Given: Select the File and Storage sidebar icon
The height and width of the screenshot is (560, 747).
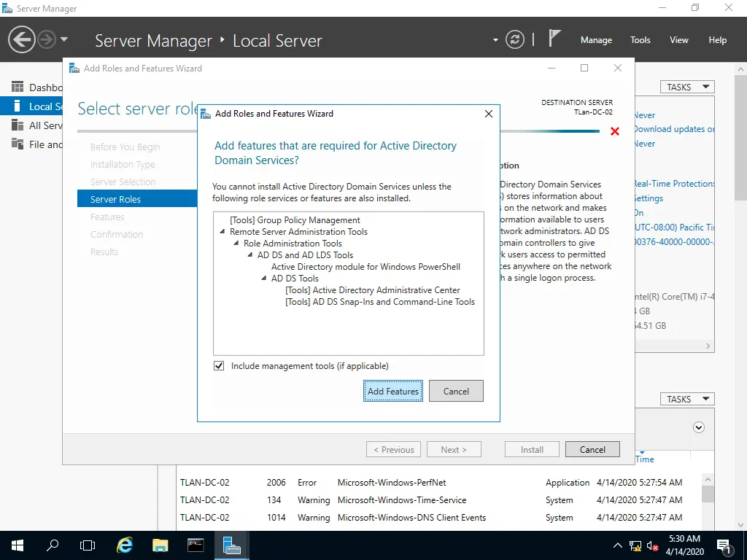Looking at the screenshot, I should click(18, 144).
